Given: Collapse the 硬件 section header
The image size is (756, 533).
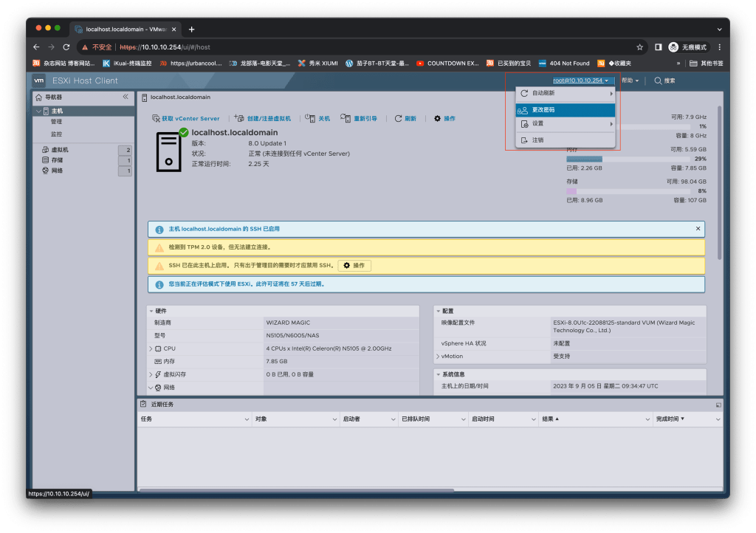Looking at the screenshot, I should tap(151, 311).
